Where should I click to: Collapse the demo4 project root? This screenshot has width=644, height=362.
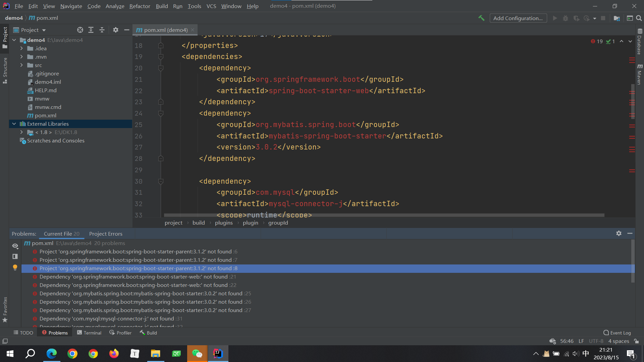[14, 40]
